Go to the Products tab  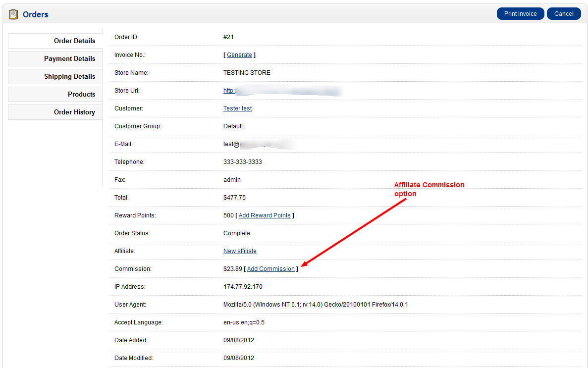click(55, 95)
